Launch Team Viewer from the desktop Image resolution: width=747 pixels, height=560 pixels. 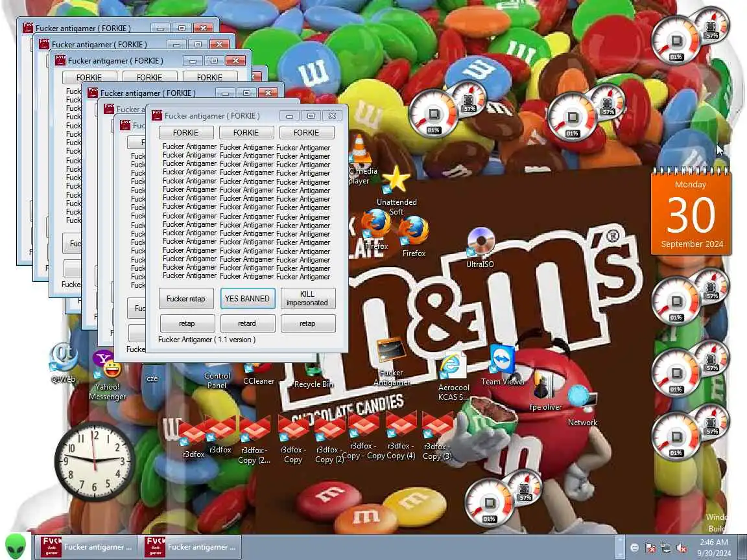[503, 365]
